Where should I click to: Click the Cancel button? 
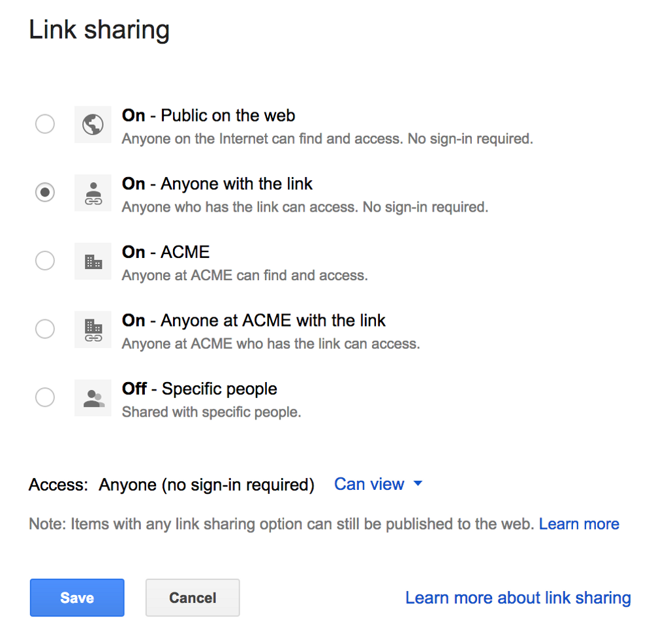(193, 598)
